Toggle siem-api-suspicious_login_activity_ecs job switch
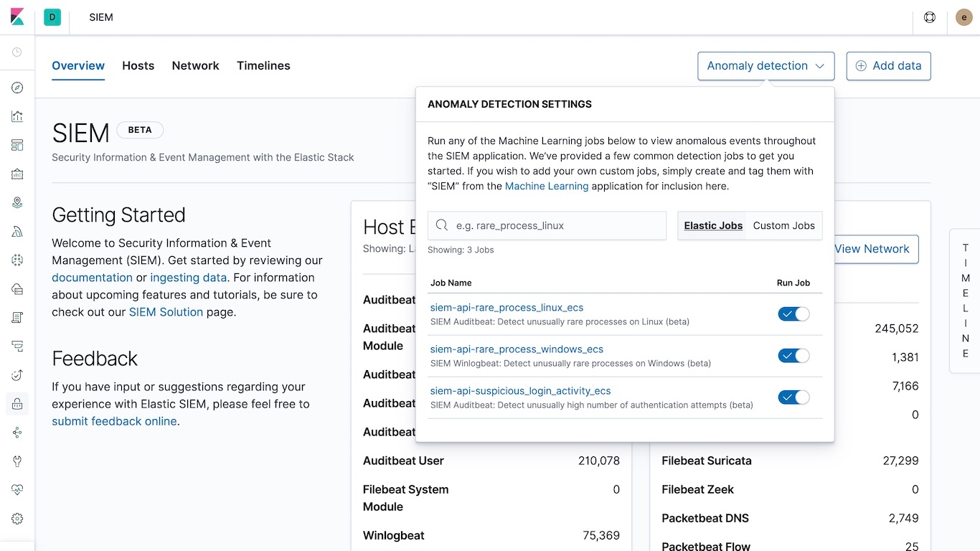The image size is (980, 551). coord(793,397)
